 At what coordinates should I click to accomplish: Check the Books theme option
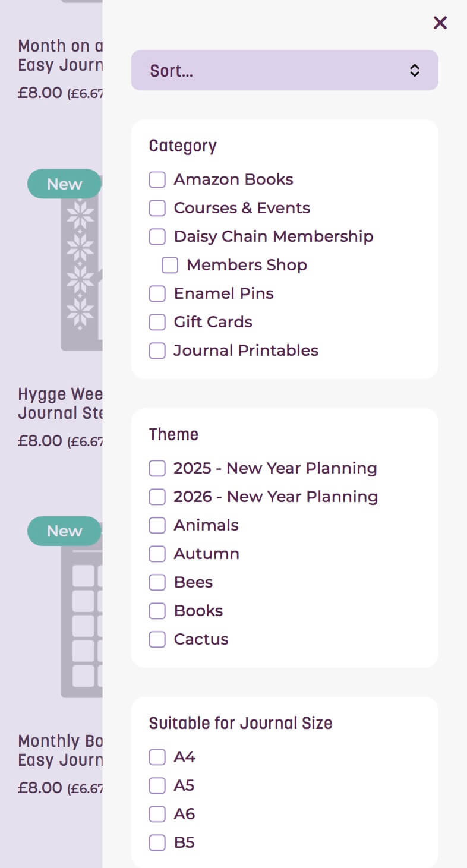pyautogui.click(x=157, y=611)
